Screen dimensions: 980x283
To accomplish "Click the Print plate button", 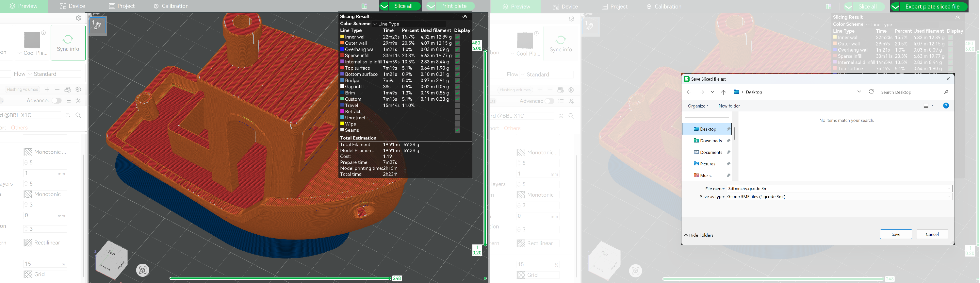I will pyautogui.click(x=453, y=6).
